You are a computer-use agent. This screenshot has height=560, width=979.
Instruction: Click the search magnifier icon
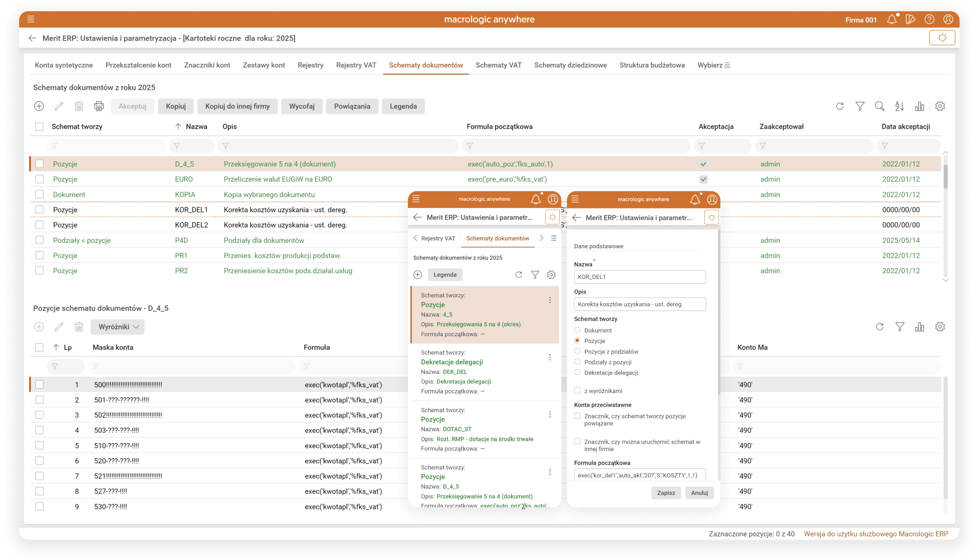click(879, 106)
